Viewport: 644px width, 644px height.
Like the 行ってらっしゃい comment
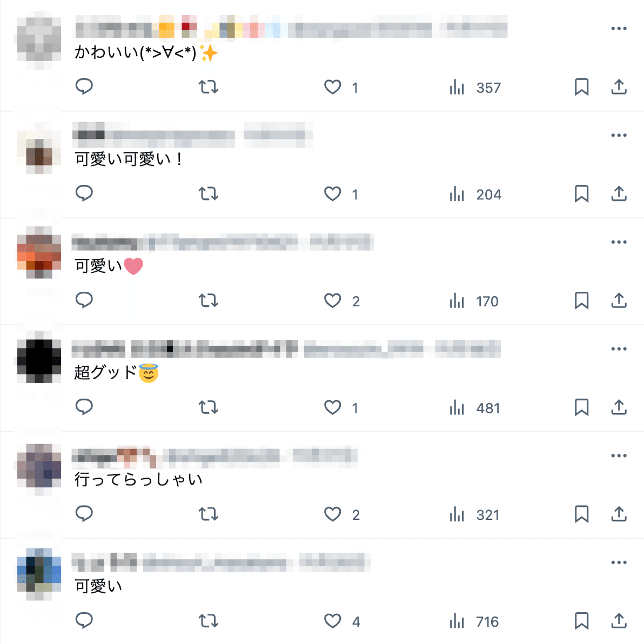(341, 514)
